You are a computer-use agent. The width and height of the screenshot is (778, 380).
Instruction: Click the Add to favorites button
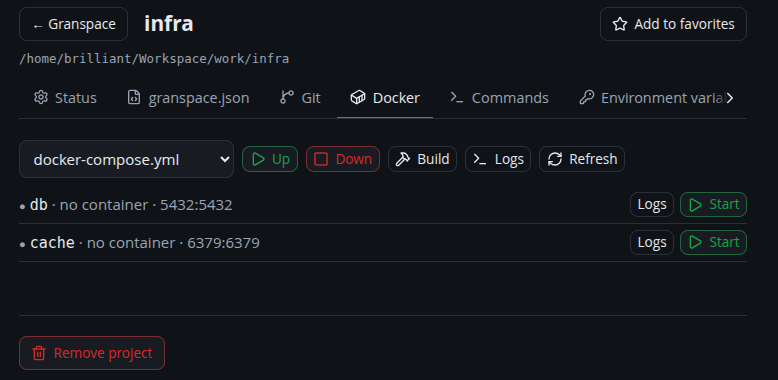point(673,24)
